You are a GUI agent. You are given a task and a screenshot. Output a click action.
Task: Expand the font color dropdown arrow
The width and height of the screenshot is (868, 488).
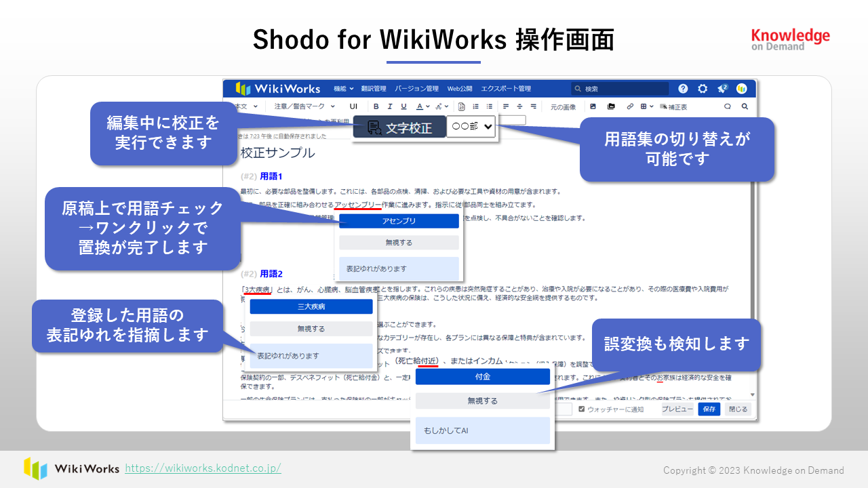(x=428, y=106)
